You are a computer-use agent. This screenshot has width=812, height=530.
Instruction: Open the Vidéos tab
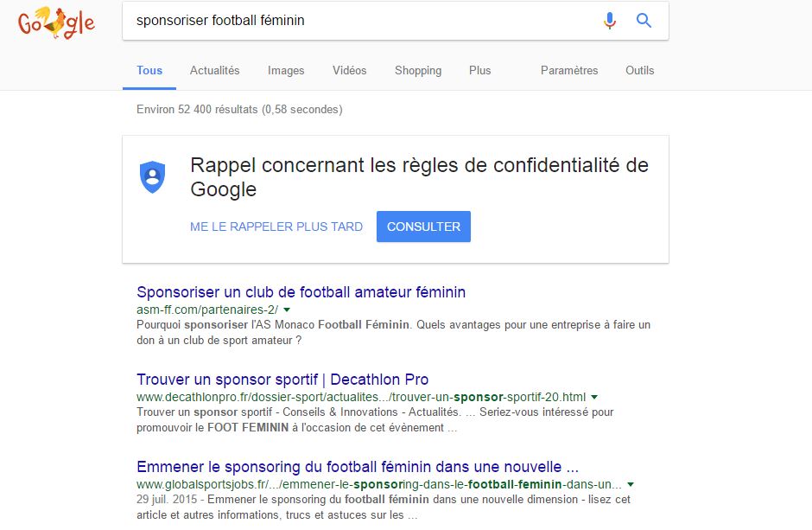coord(349,70)
